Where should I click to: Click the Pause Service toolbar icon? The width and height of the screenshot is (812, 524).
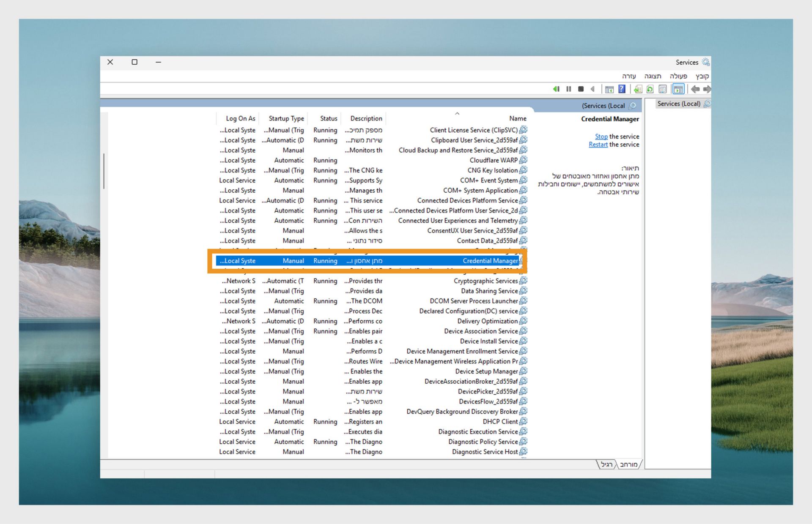coord(568,89)
